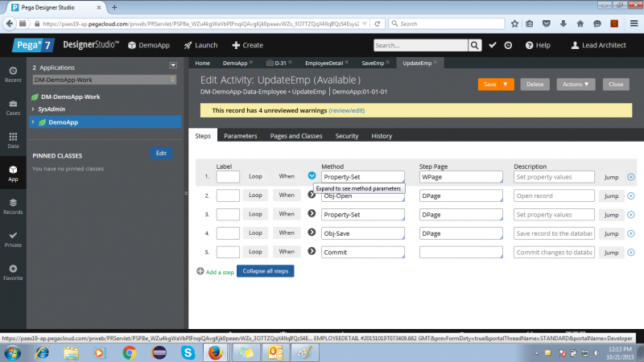Switch to Pages and Classes tab
The height and width of the screenshot is (362, 644).
pos(296,136)
